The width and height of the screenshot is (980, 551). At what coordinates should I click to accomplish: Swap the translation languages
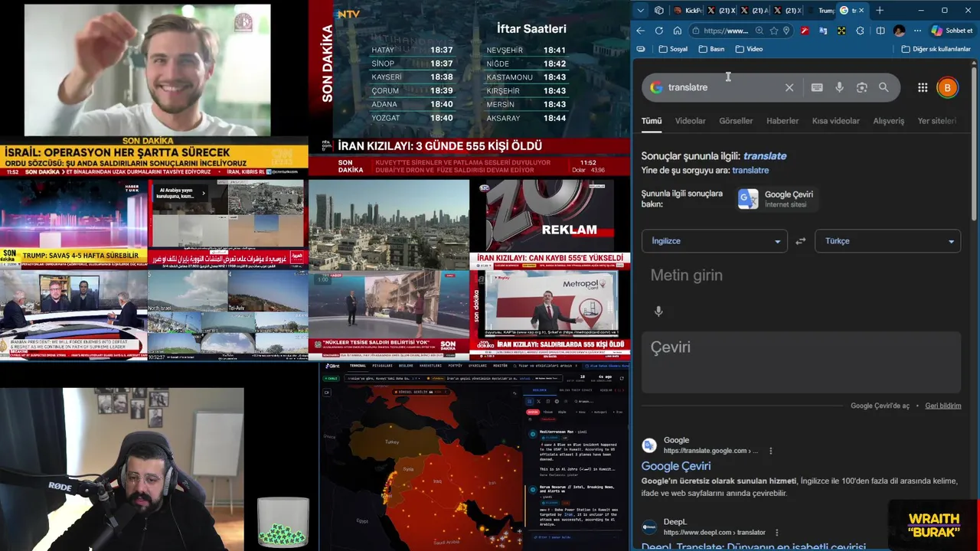[800, 241]
